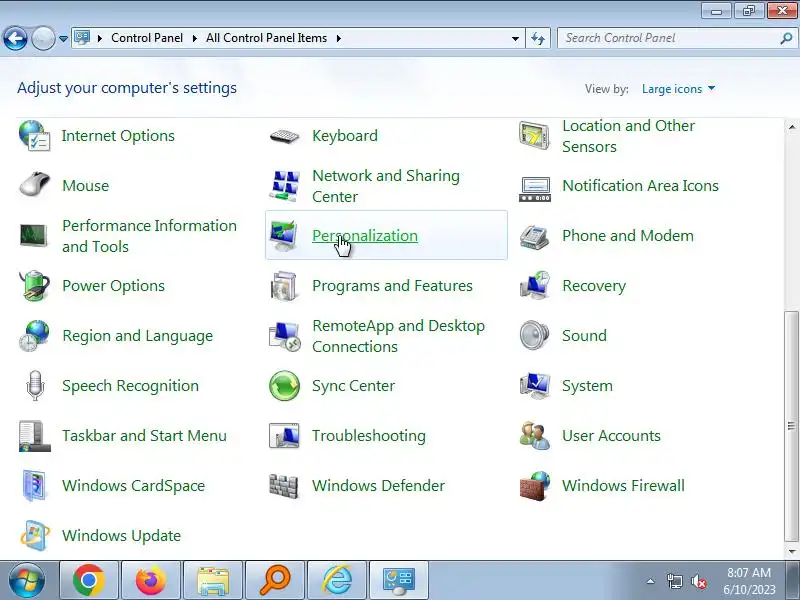Click the search magnifier icon
800x600 pixels.
(786, 38)
